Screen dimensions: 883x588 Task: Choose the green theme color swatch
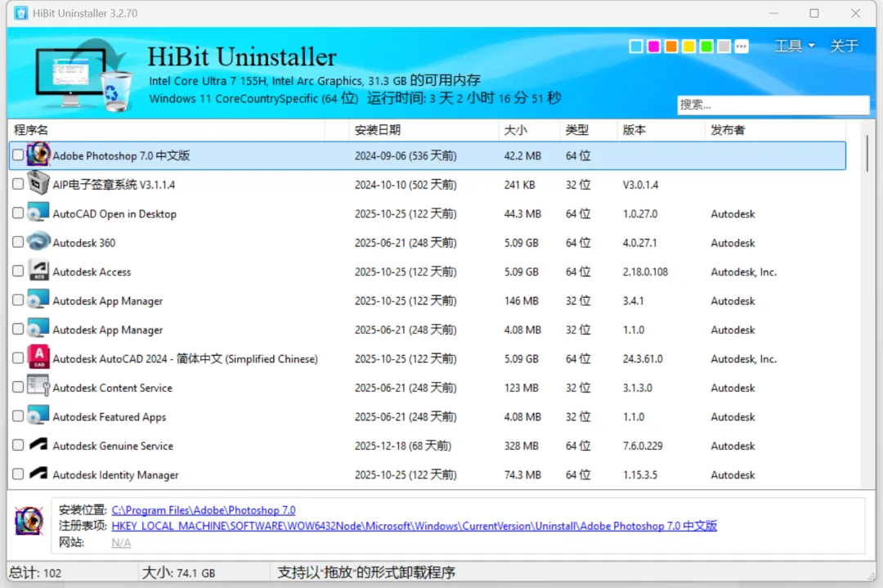click(706, 46)
